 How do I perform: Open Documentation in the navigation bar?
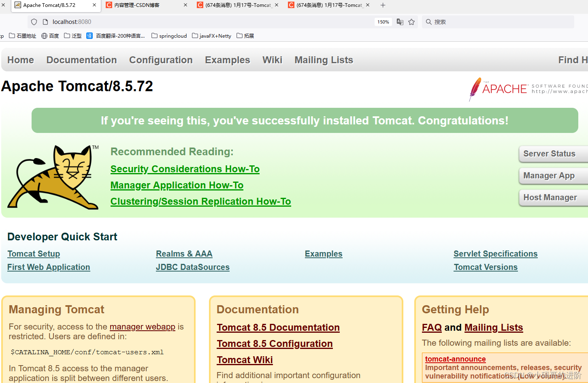[x=81, y=60]
